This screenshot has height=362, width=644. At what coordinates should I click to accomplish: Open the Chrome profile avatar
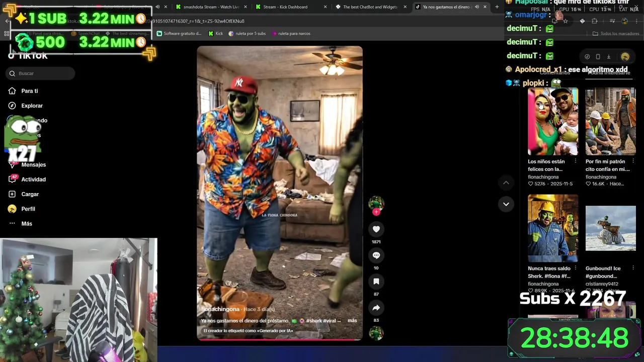(624, 21)
